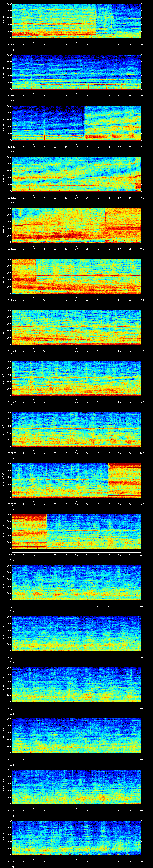Click the spectrogram panel starting at 22:25:00
The height and width of the screenshot is (868, 153).
(x=77, y=582)
